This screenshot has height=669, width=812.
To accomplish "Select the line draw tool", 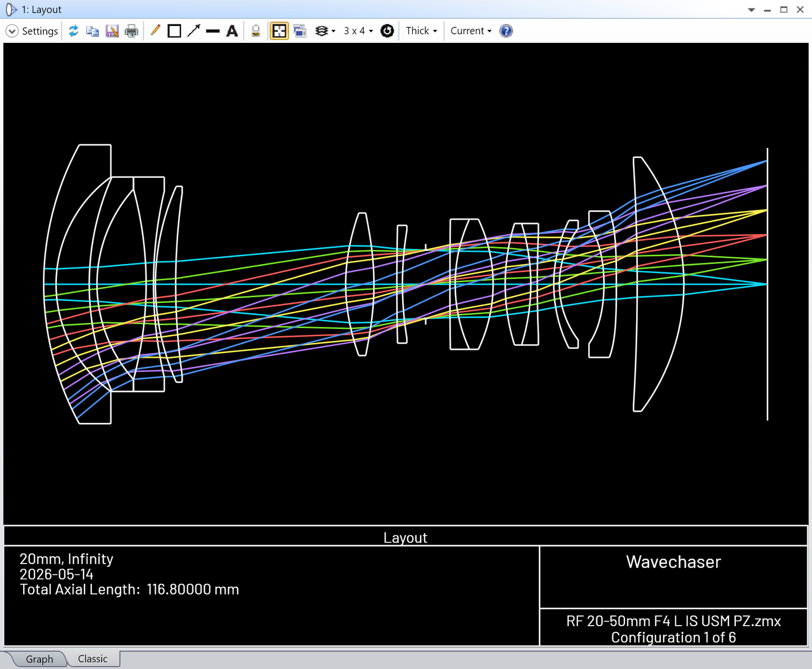I will [213, 31].
